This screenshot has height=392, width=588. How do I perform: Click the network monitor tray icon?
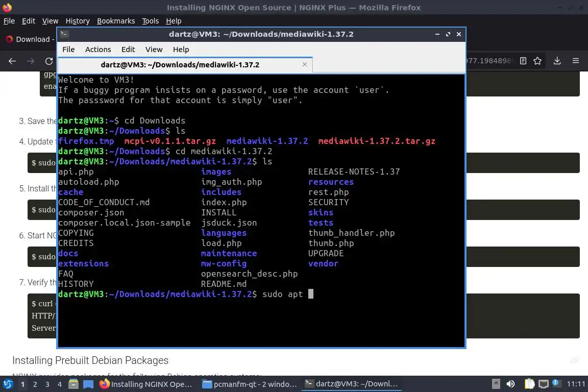pos(544,384)
